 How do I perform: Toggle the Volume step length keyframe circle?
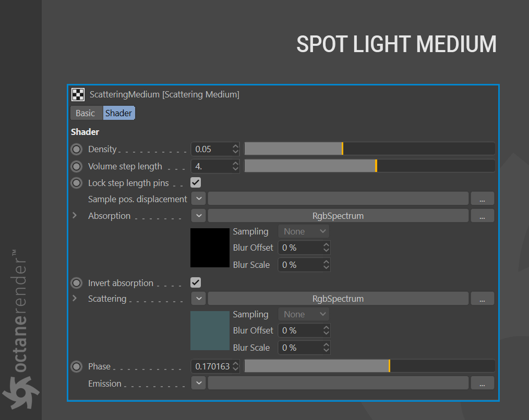(77, 166)
